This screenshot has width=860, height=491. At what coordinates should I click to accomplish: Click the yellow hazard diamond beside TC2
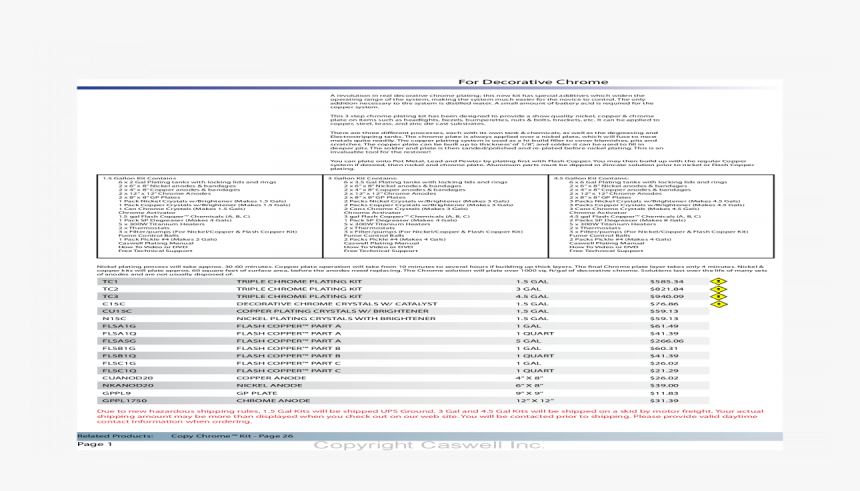pos(718,289)
